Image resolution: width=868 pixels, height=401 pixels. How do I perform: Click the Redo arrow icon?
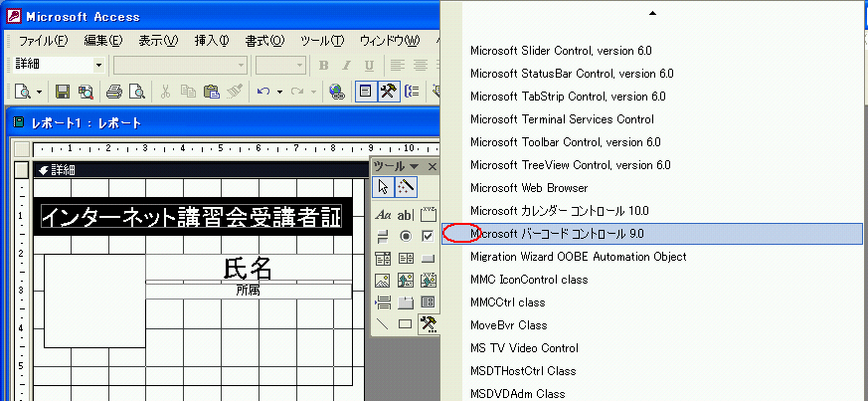(x=297, y=92)
